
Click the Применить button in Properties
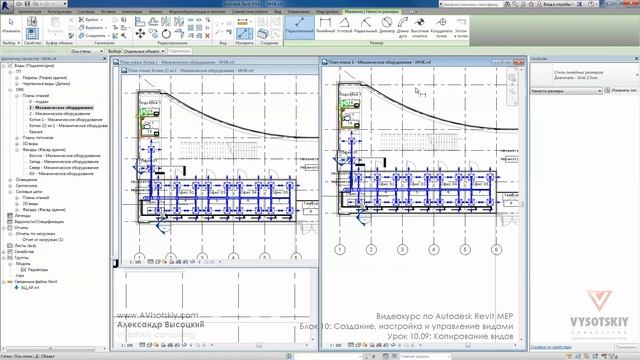(x=626, y=347)
